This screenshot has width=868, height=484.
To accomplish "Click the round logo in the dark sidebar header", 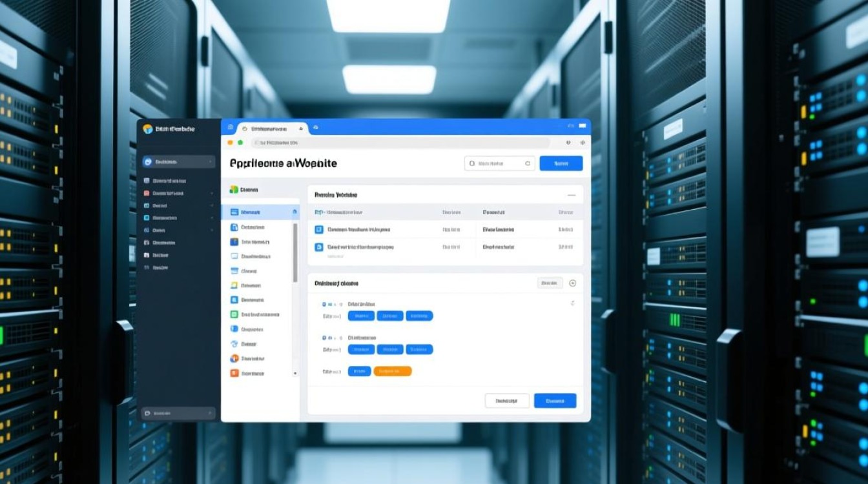I will point(148,129).
